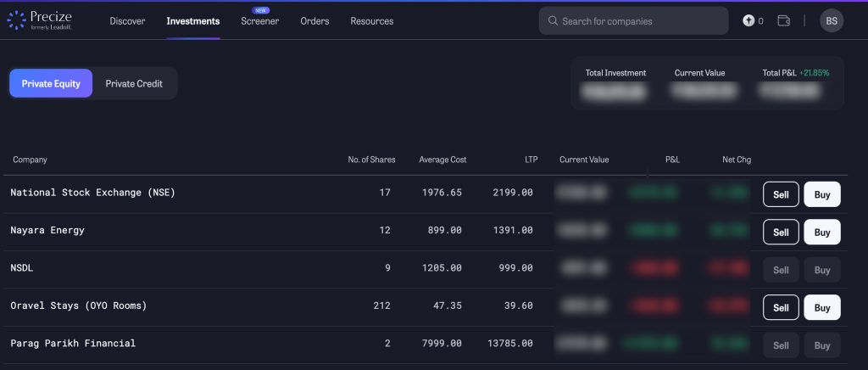Focus the Search for companies field
The height and width of the screenshot is (370, 868).
(633, 21)
